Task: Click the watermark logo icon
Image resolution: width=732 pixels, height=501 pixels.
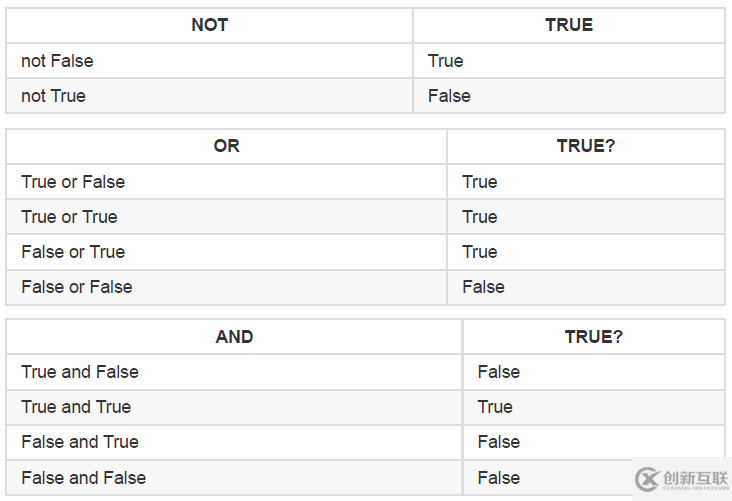Action: pyautogui.click(x=647, y=479)
